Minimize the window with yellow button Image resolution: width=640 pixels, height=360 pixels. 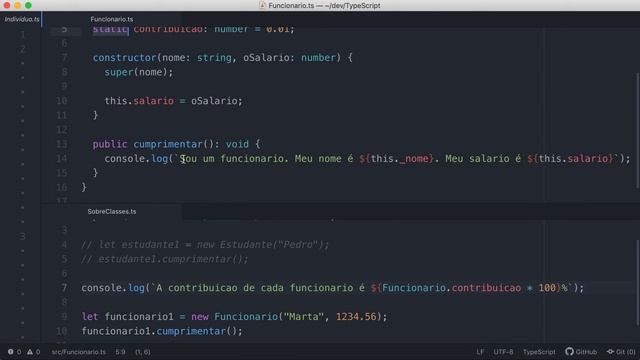point(17,5)
